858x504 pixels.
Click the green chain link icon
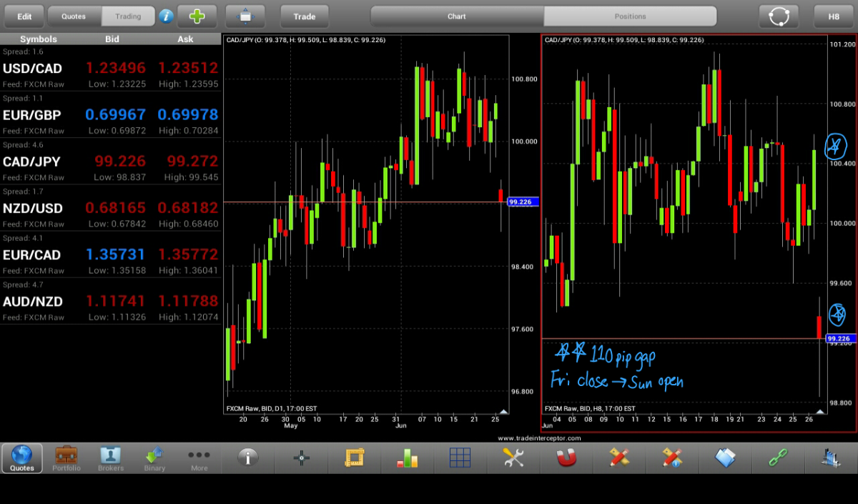coord(778,458)
